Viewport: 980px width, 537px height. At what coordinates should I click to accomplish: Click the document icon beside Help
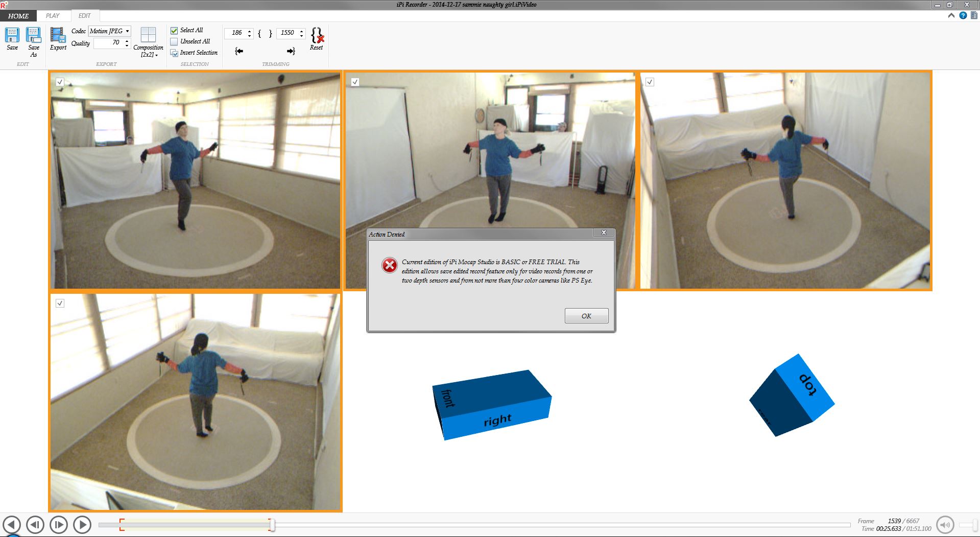[974, 15]
